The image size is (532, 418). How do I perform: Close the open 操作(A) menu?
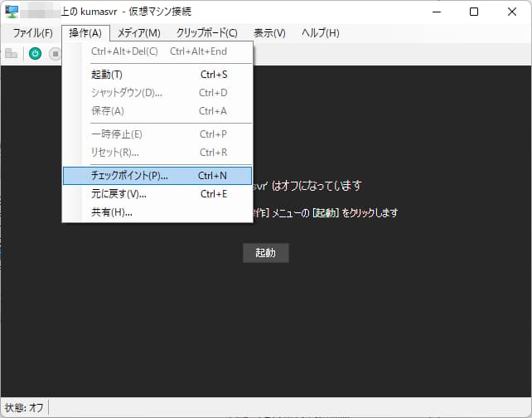click(x=85, y=33)
